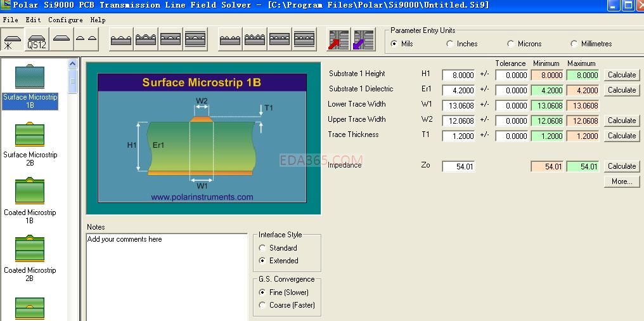Image resolution: width=644 pixels, height=321 pixels.
Task: Choose four-trace embedded differential coplanar icon
Action: pyautogui.click(x=280, y=39)
